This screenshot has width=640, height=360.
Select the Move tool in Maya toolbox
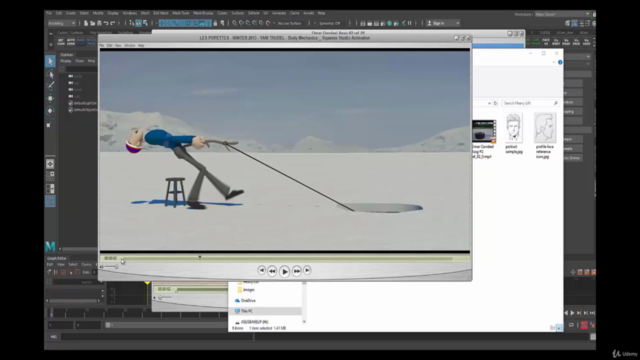point(50,98)
